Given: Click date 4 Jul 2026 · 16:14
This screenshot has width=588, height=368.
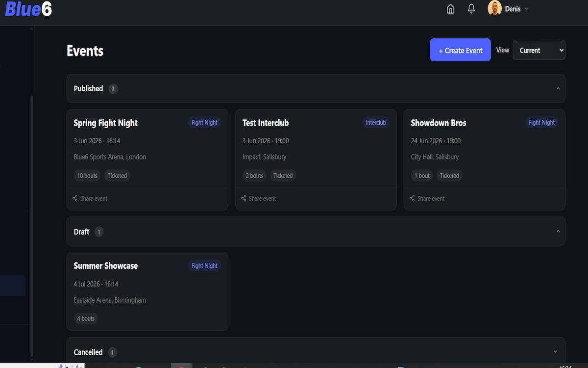Looking at the screenshot, I should pos(96,284).
